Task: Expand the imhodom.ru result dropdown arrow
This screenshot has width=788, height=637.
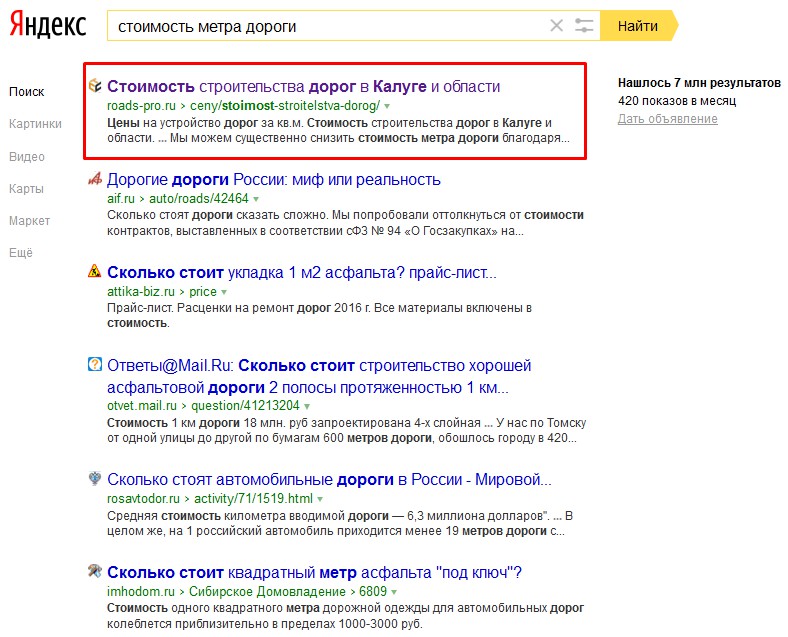Action: [x=394, y=592]
